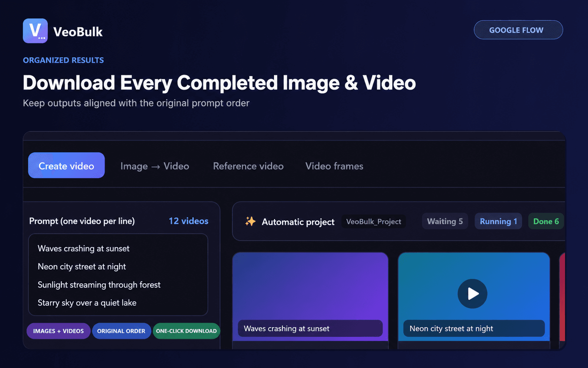The width and height of the screenshot is (588, 368).
Task: Click the Prompt (one video per line) label
Action: (x=82, y=221)
